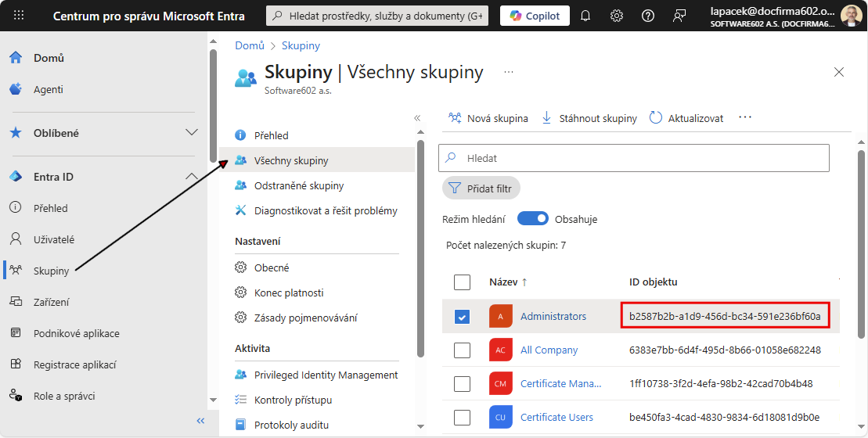Toggle the Režim hledání switch
The image size is (868, 438).
(532, 219)
